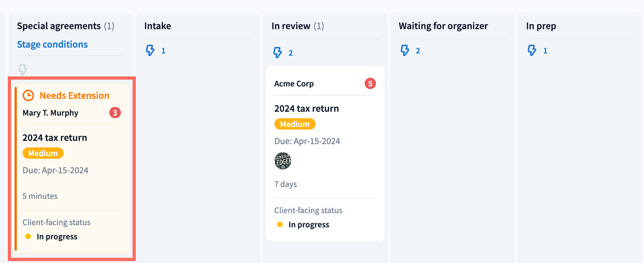Click the grayed-out automation bolt in Special agreements
The width and height of the screenshot is (644, 263).
[23, 69]
